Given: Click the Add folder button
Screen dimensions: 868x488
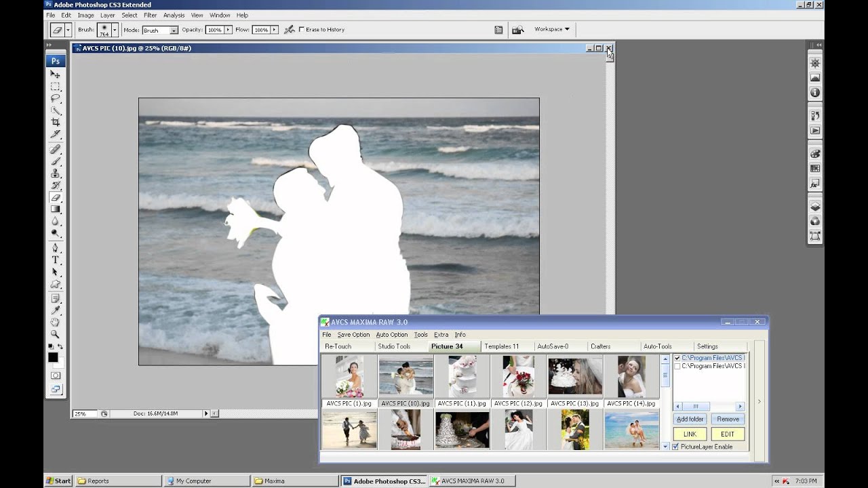Looking at the screenshot, I should (x=690, y=419).
